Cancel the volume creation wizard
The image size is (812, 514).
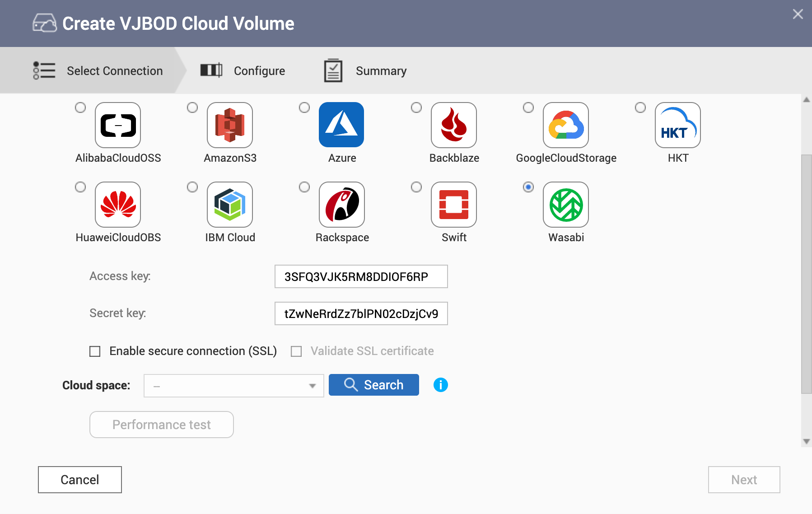click(80, 480)
